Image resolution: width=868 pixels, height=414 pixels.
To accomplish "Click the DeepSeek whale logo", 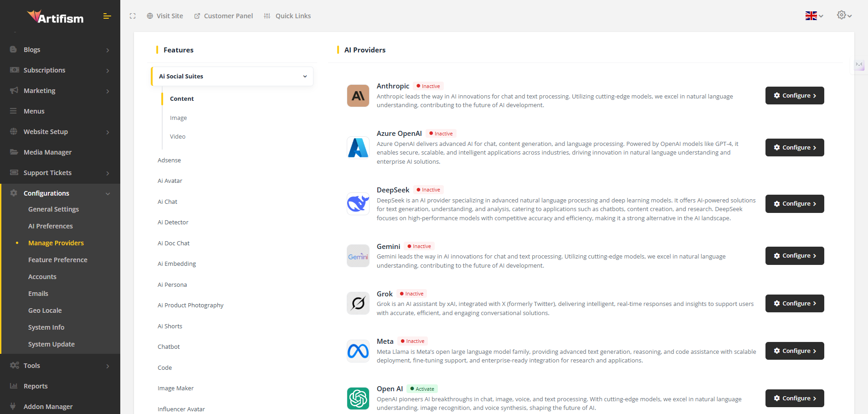I will click(358, 204).
